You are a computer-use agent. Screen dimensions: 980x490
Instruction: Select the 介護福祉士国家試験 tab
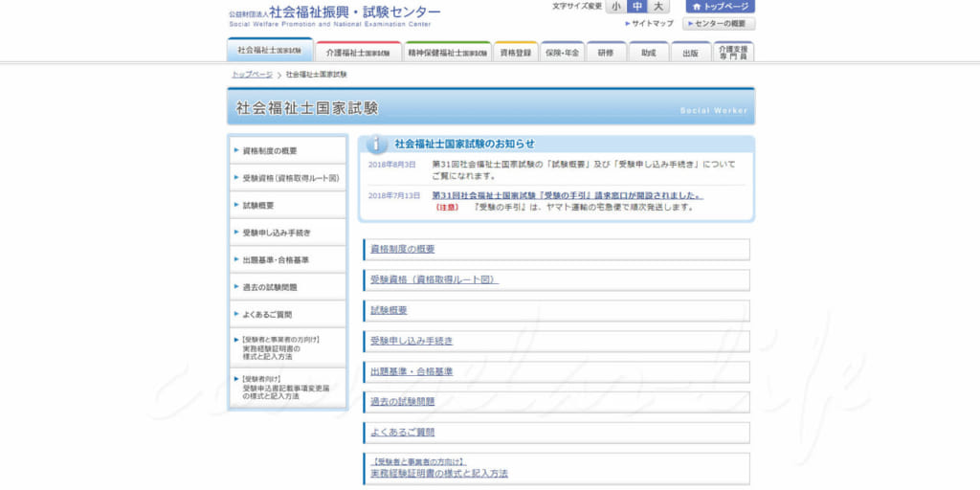coord(358,53)
